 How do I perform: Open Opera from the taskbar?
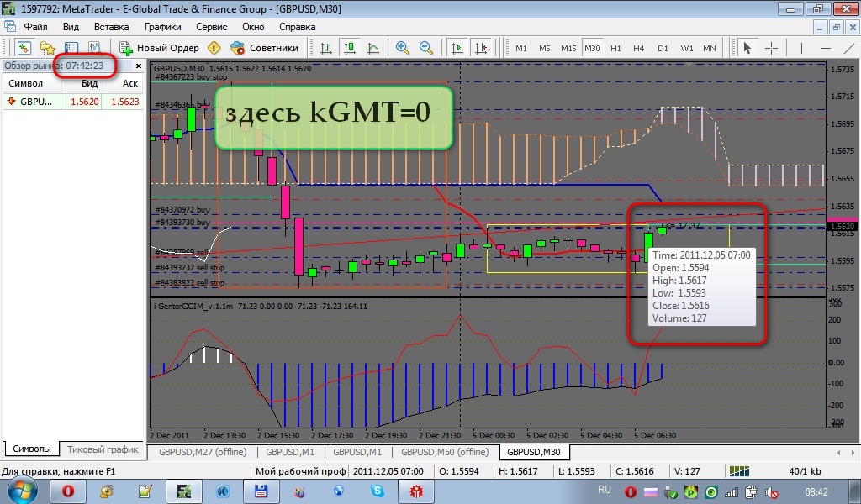pos(67,491)
